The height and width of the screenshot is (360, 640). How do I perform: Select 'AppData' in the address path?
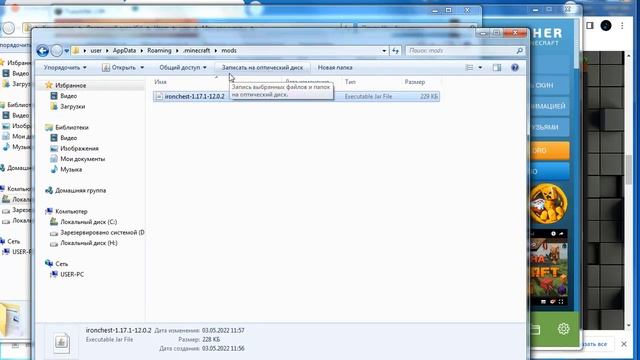pos(124,51)
